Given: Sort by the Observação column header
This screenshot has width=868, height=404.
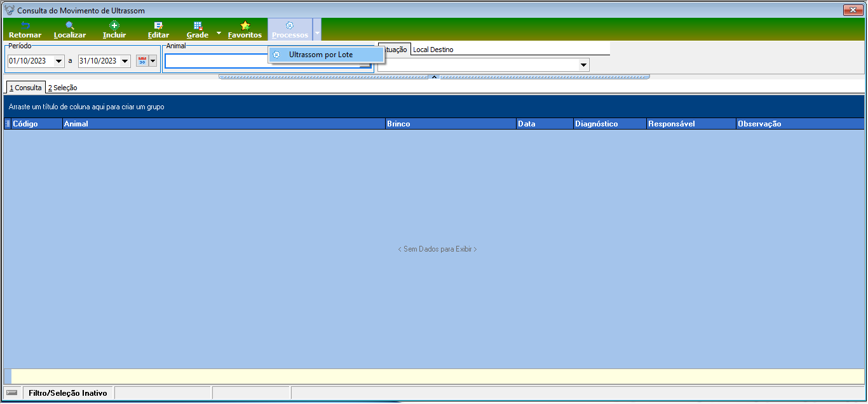Looking at the screenshot, I should (x=800, y=124).
